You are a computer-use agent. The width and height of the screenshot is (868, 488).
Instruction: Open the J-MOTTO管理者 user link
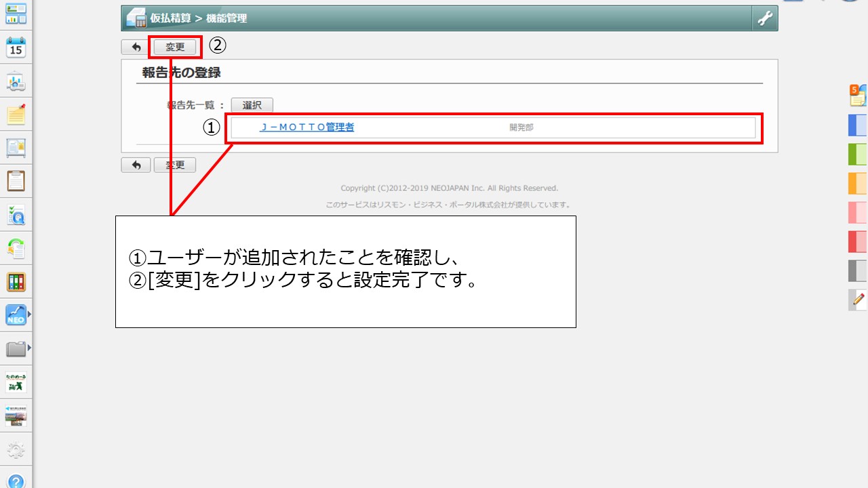pyautogui.click(x=307, y=127)
